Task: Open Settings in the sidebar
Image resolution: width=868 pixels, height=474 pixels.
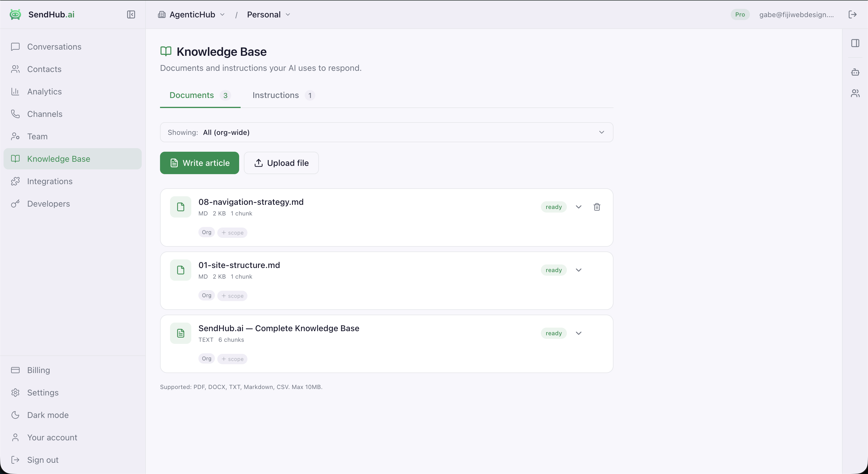Action: tap(72, 393)
